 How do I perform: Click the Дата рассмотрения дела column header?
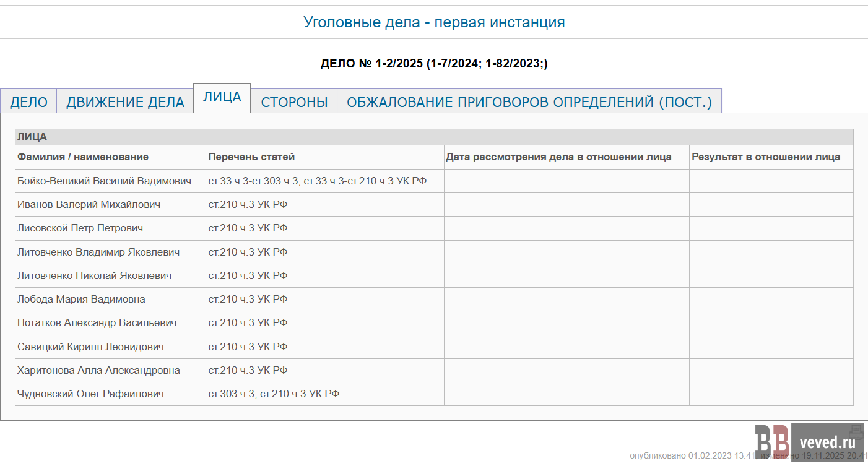(x=558, y=157)
